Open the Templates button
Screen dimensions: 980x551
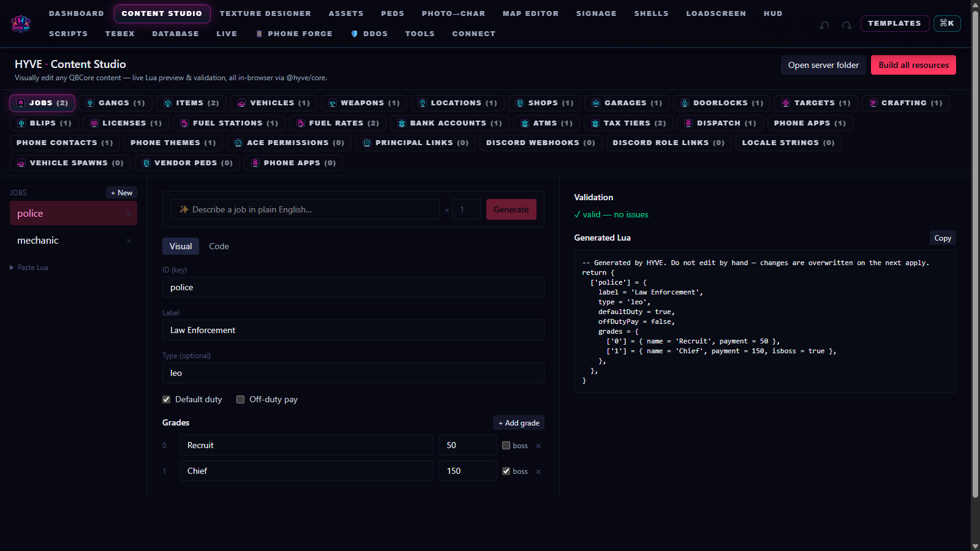894,23
